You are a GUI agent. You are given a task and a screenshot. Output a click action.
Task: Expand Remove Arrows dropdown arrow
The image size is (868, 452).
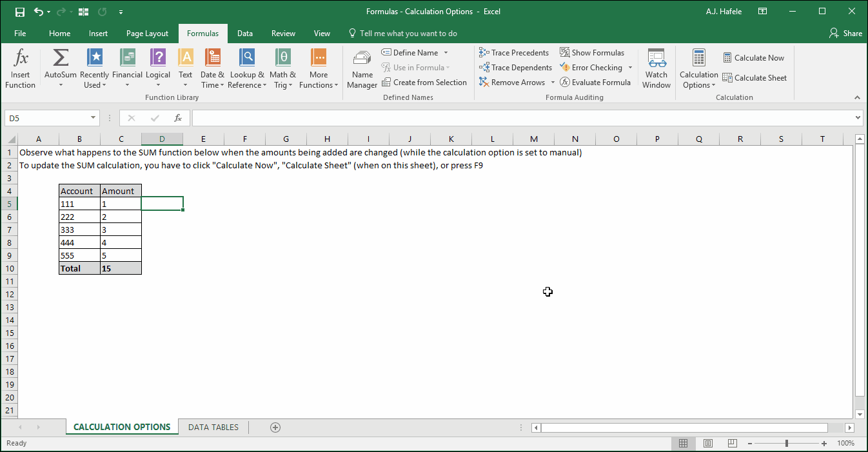click(553, 83)
